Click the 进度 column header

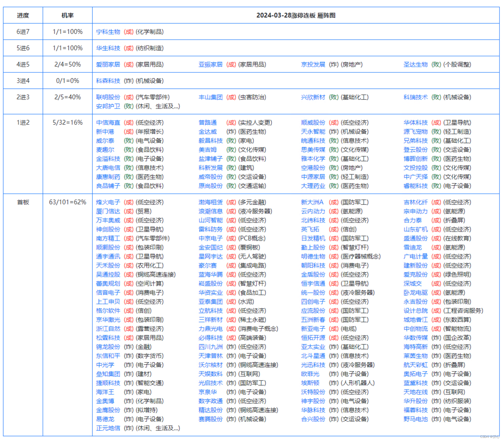tap(23, 15)
